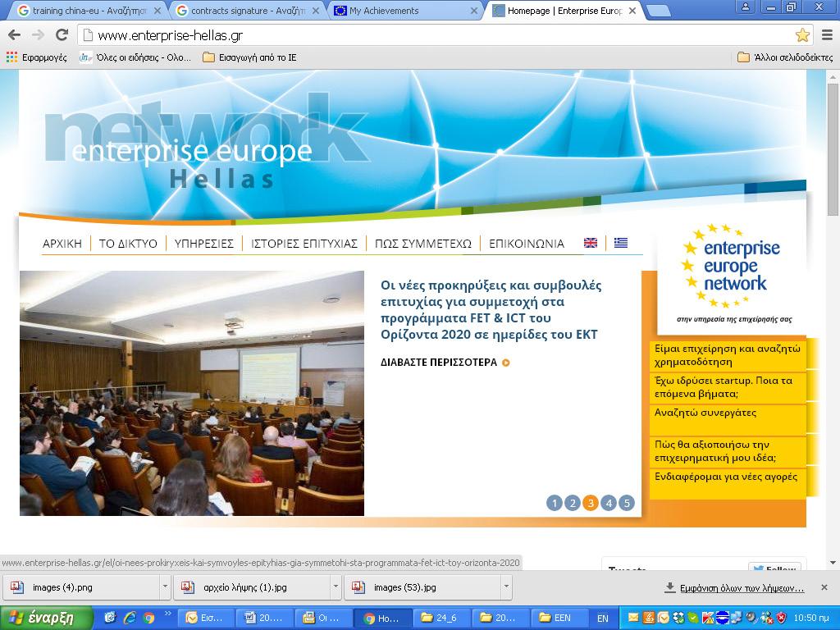This screenshot has height=630, width=840.
Task: Open the Άλλοι σελιδοδείκτες folder
Action: (x=785, y=57)
